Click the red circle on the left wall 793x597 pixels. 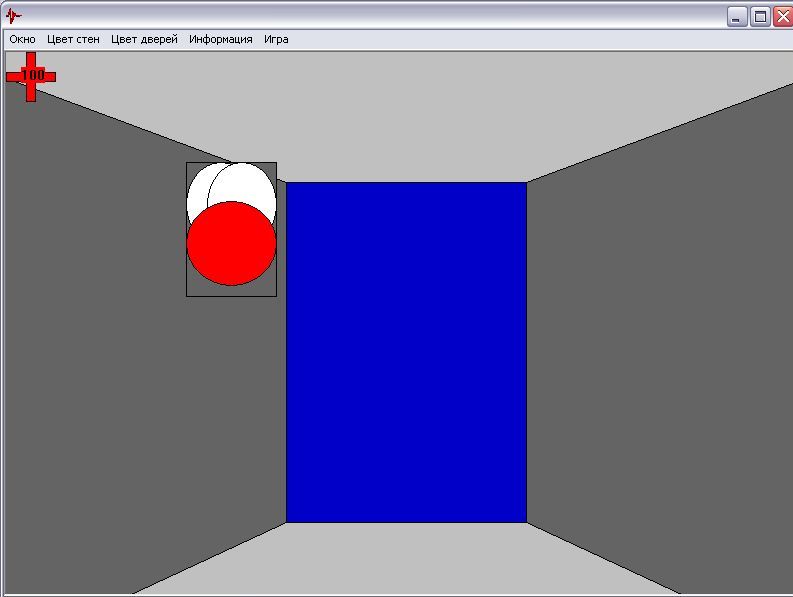pos(231,245)
